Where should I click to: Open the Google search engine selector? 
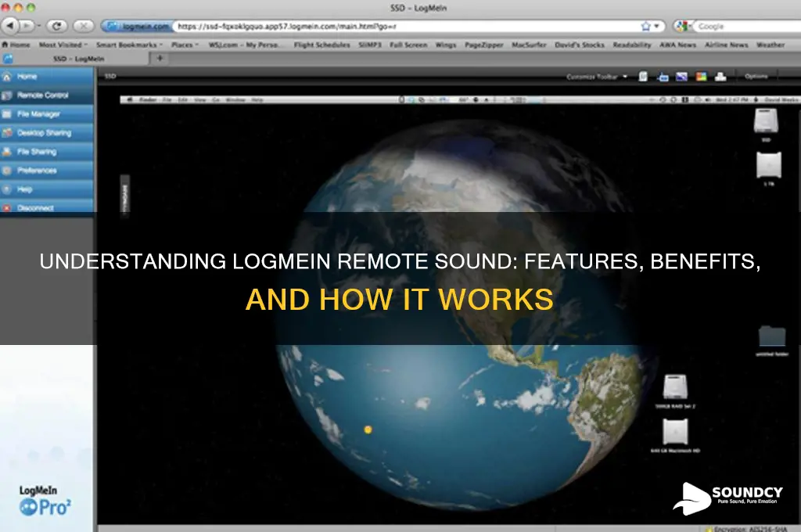[682, 26]
